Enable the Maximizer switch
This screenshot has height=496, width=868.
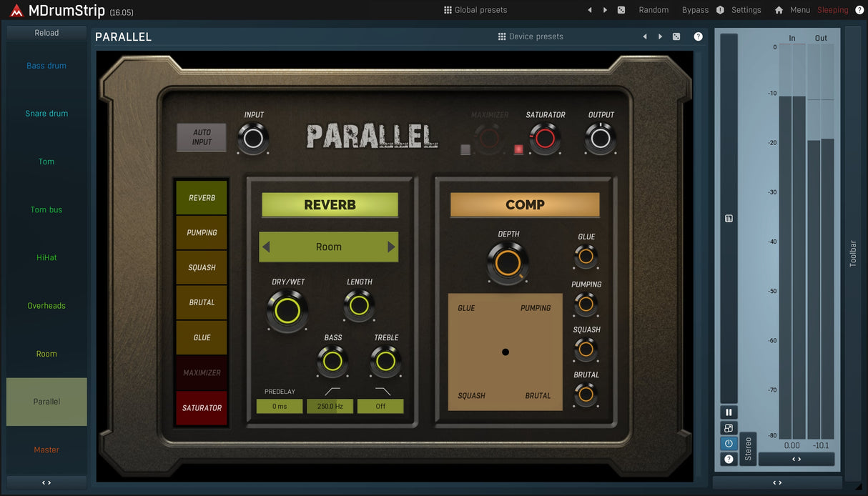coord(465,149)
